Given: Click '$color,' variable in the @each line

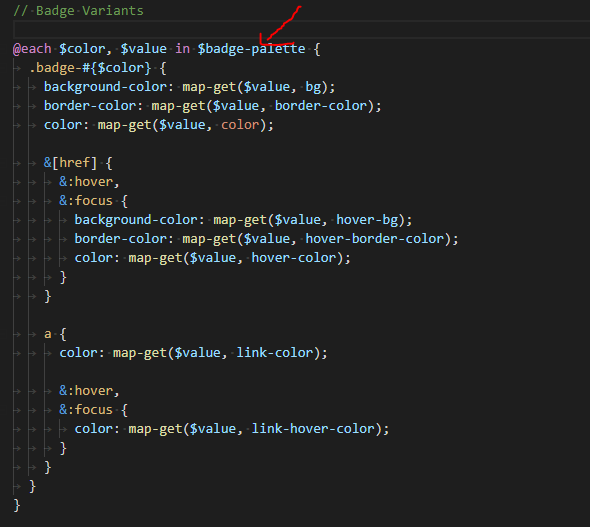Looking at the screenshot, I should pyautogui.click(x=85, y=49).
